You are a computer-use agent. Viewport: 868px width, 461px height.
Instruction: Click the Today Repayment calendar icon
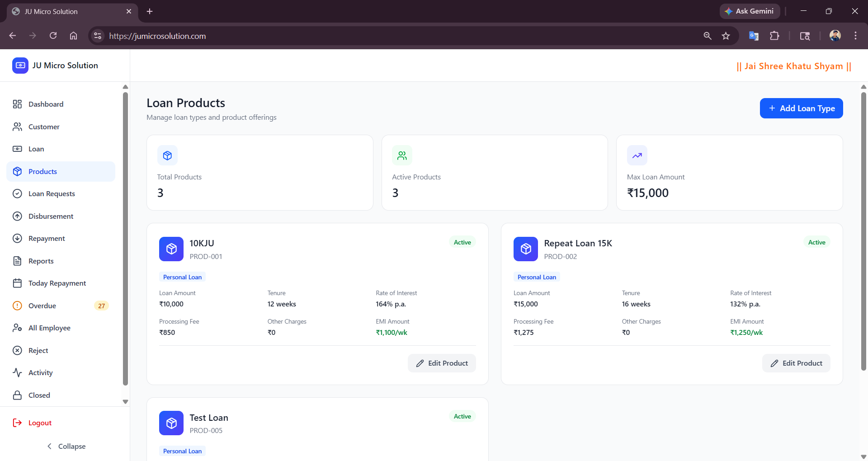17,283
